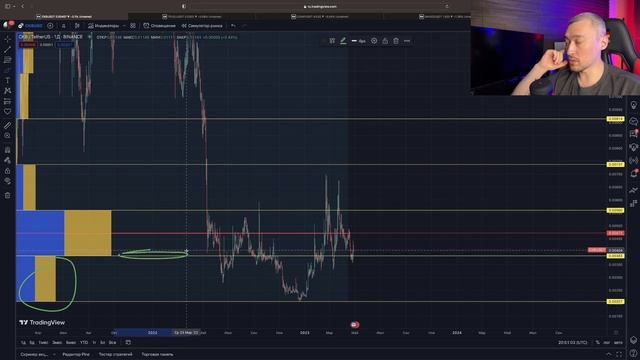This screenshot has height=360, width=640.
Task: Toggle the percent scale
Action: pos(598,342)
